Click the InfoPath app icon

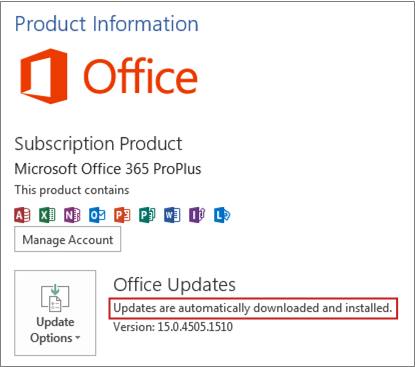click(197, 215)
